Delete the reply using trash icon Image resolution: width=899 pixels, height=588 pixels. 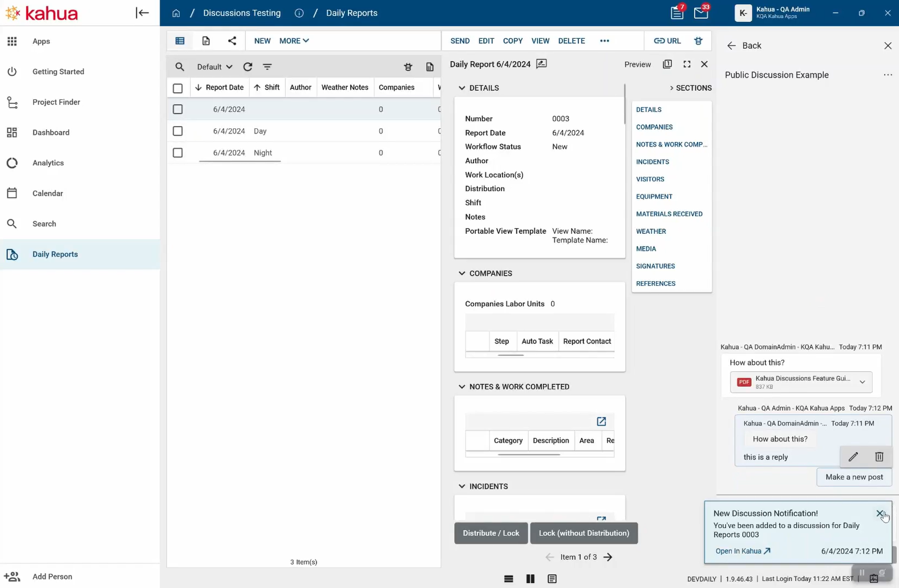click(x=878, y=456)
